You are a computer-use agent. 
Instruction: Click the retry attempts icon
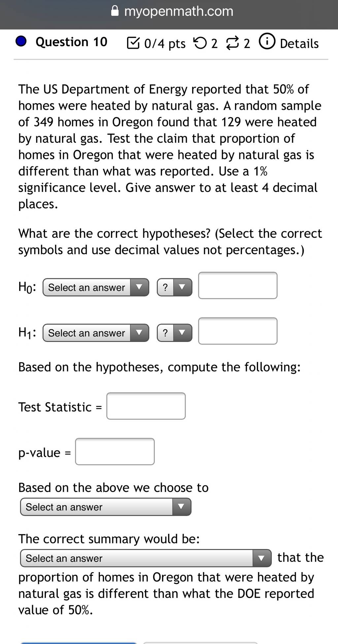[x=200, y=43]
